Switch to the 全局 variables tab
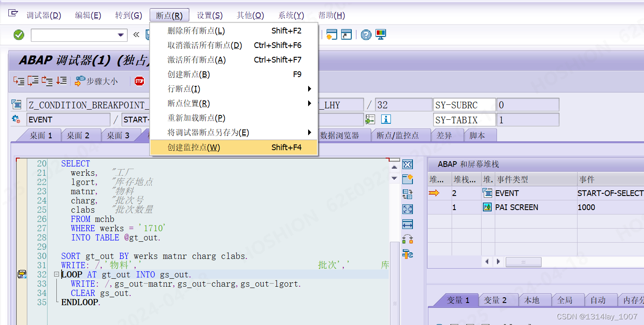 click(x=565, y=300)
